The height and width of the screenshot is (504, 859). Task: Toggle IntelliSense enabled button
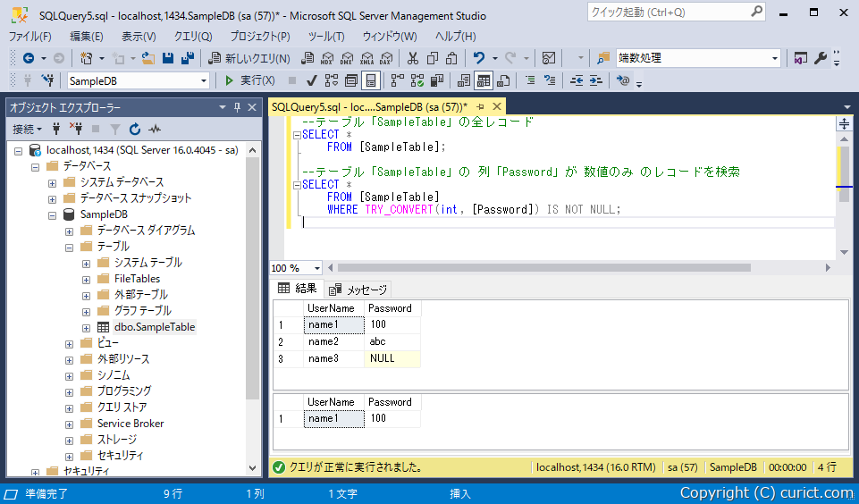coord(371,81)
